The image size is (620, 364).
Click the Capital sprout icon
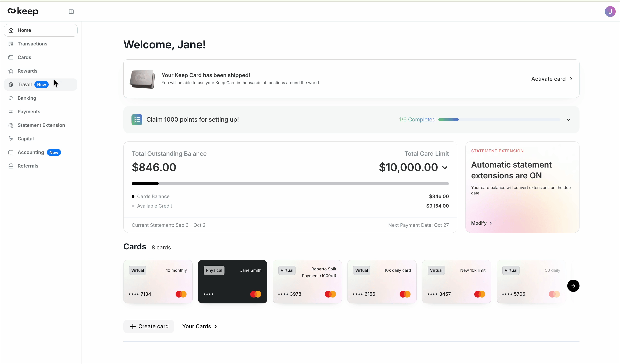click(x=11, y=139)
